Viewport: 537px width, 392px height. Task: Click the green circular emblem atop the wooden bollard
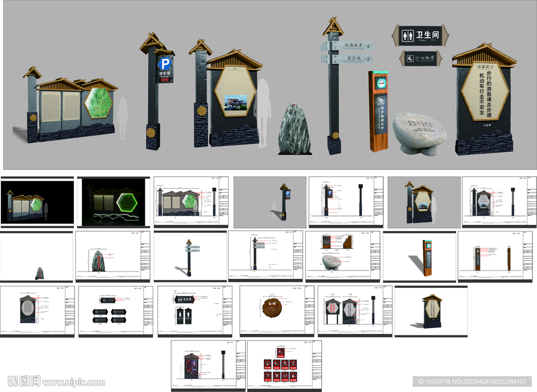[381, 83]
